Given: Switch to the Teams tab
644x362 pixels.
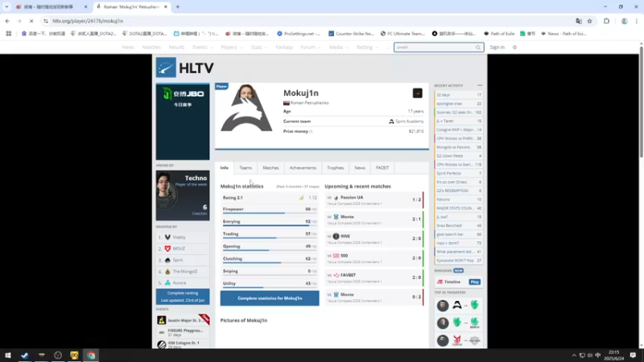Looking at the screenshot, I should tap(246, 168).
